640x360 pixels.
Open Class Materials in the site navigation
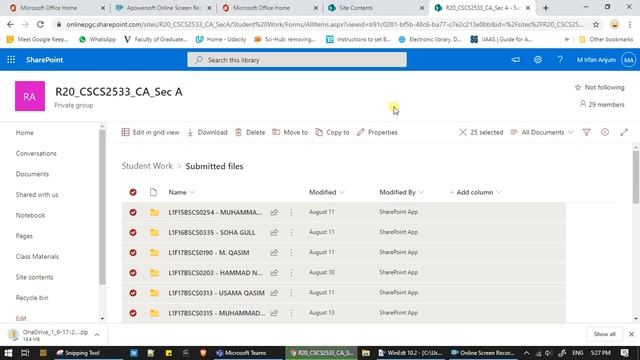[37, 256]
